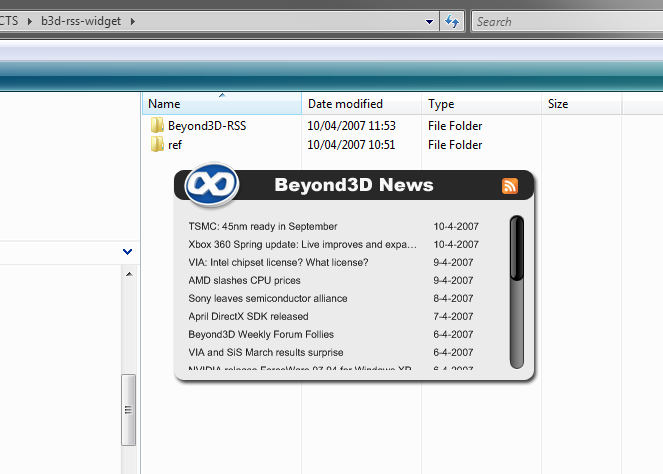Click the b3d-rss-widget breadcrumb
Screen dimensions: 663x474
(81, 21)
